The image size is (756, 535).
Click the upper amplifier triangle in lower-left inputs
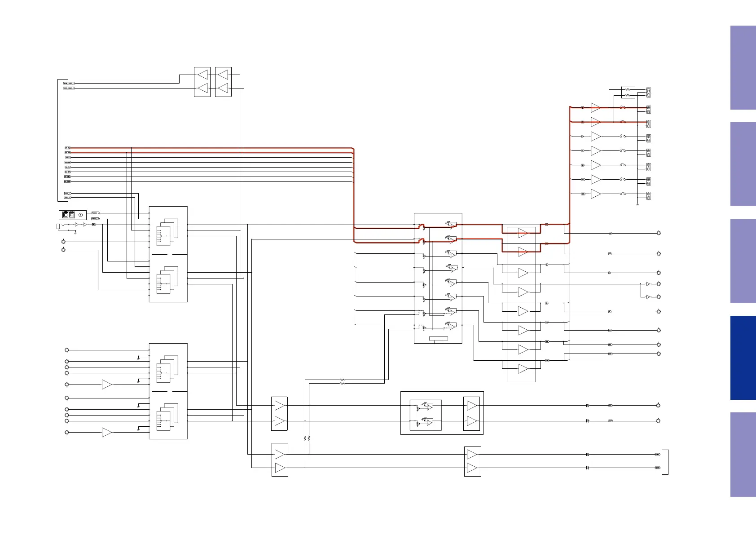point(107,385)
